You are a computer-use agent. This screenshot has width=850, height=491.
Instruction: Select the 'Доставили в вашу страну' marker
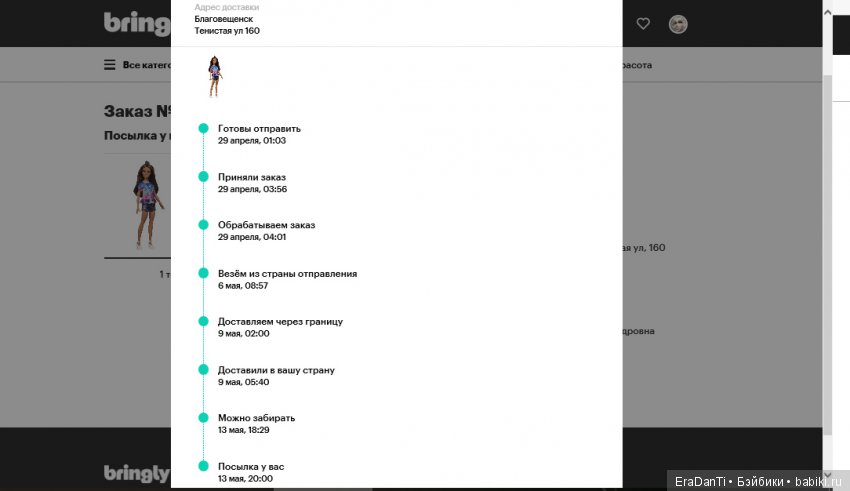pos(203,370)
